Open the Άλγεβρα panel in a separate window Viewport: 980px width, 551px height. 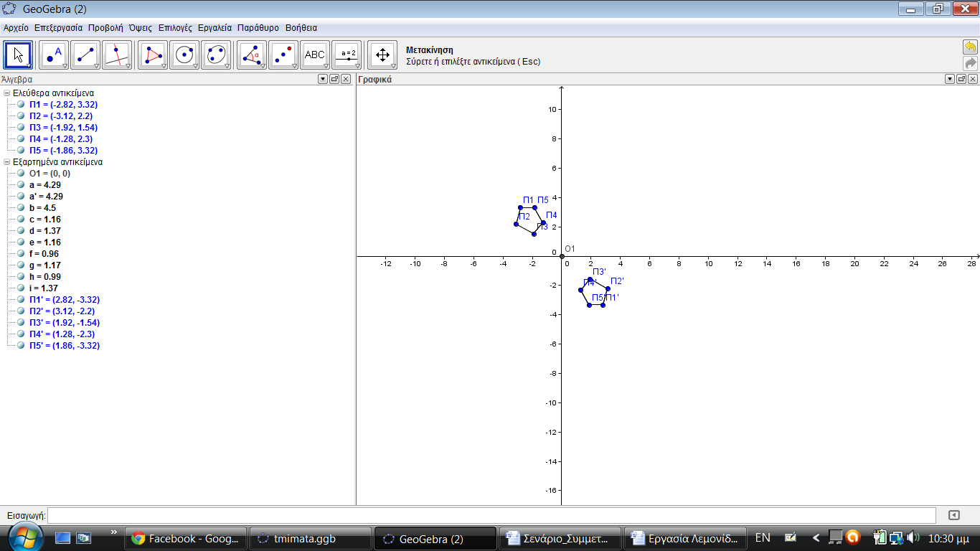point(334,79)
